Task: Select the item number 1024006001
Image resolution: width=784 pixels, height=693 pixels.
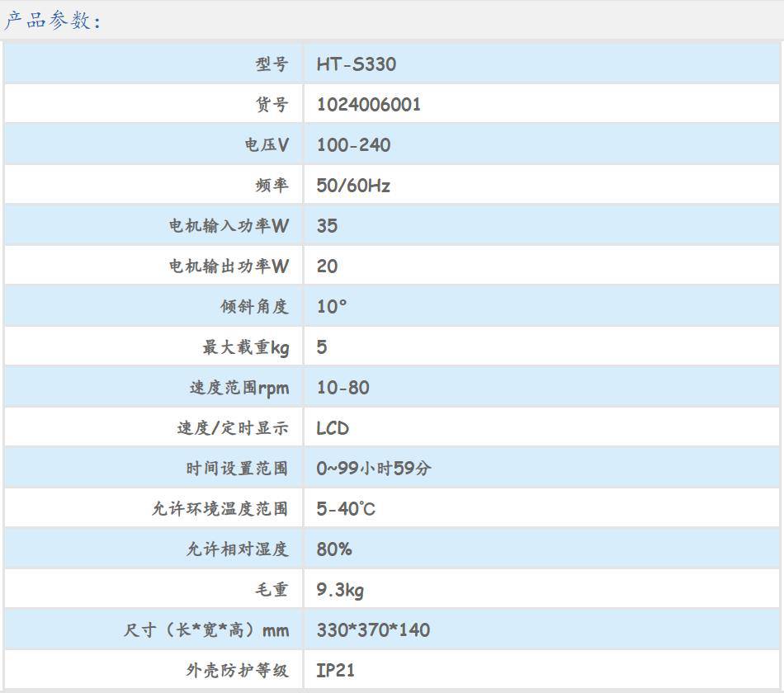Action: [x=369, y=105]
